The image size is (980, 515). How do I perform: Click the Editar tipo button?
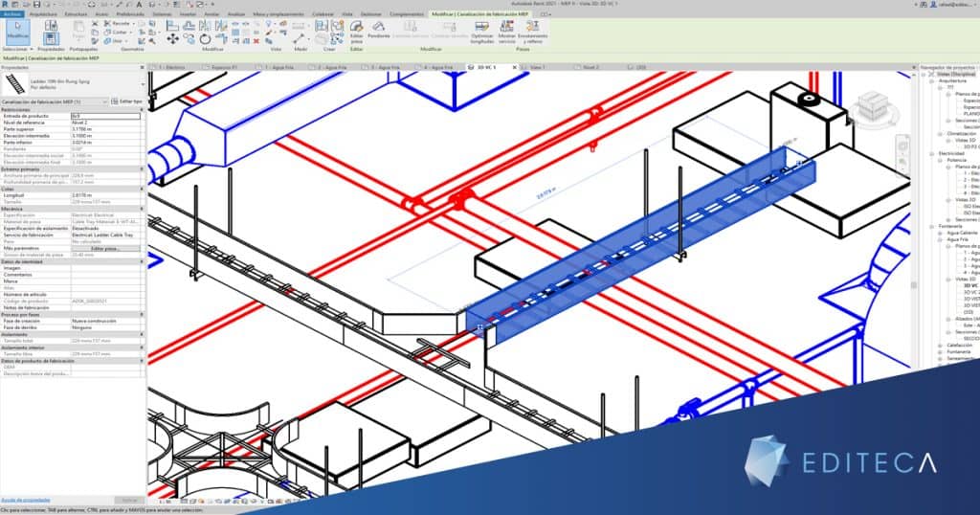point(127,101)
